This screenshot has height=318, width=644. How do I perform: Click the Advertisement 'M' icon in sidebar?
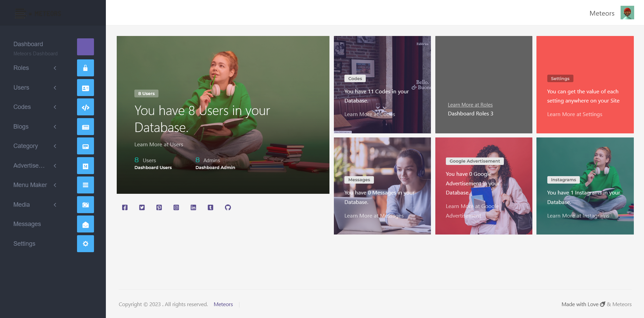point(86,166)
